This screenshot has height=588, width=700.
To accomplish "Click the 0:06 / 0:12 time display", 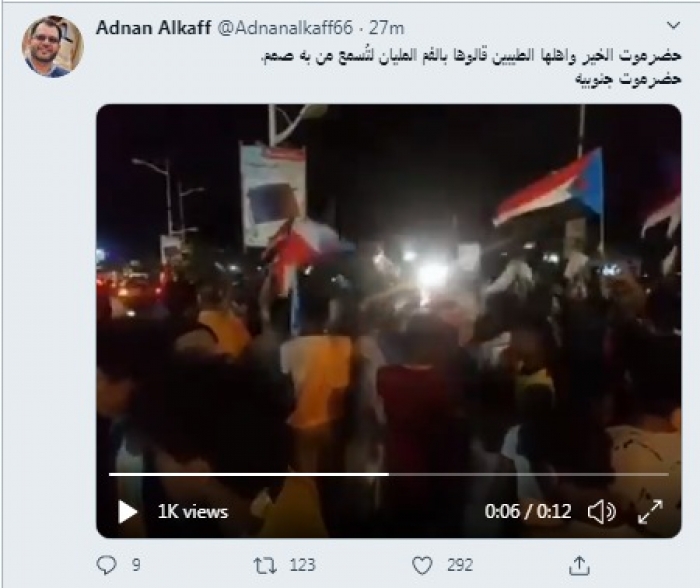I will pyautogui.click(x=528, y=511).
